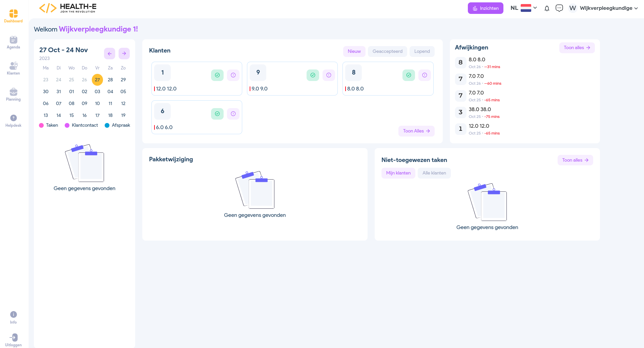Select date 28 in calendar

click(110, 80)
